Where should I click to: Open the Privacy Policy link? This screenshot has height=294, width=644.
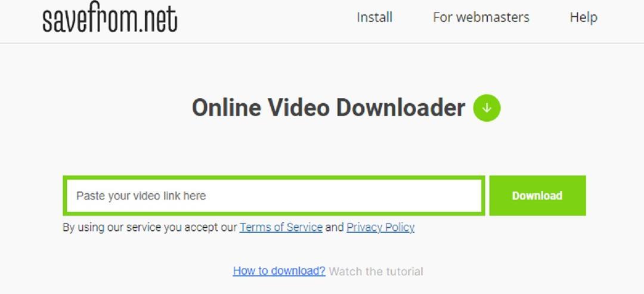pyautogui.click(x=380, y=227)
